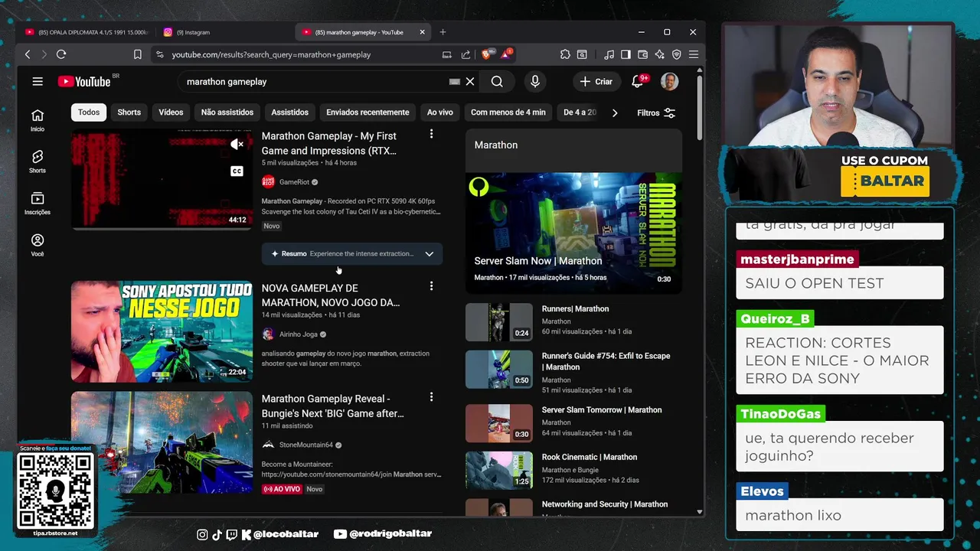
Task: Open the Brave VPN shield icon
Action: [x=676, y=54]
